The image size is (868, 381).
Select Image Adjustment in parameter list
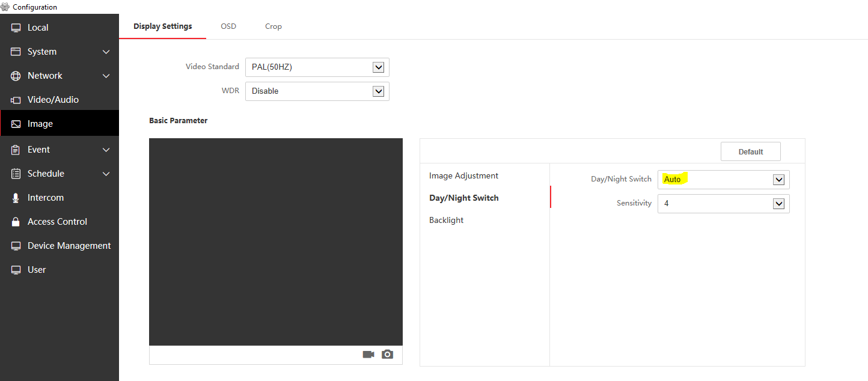(x=463, y=176)
